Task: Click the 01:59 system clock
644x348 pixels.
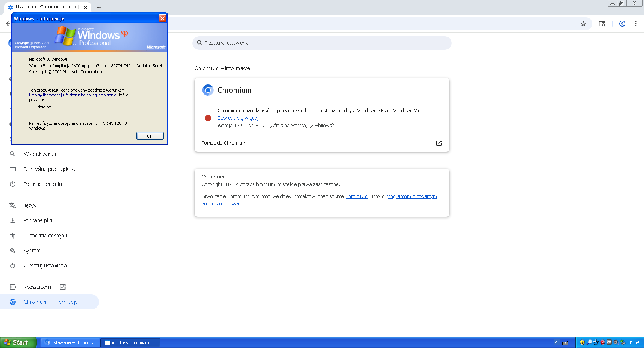Action: 634,342
